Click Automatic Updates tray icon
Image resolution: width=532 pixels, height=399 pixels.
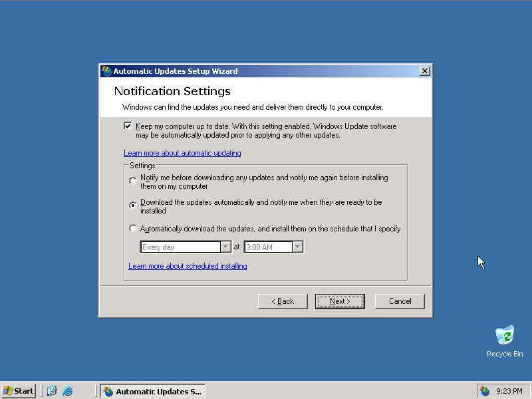point(485,391)
